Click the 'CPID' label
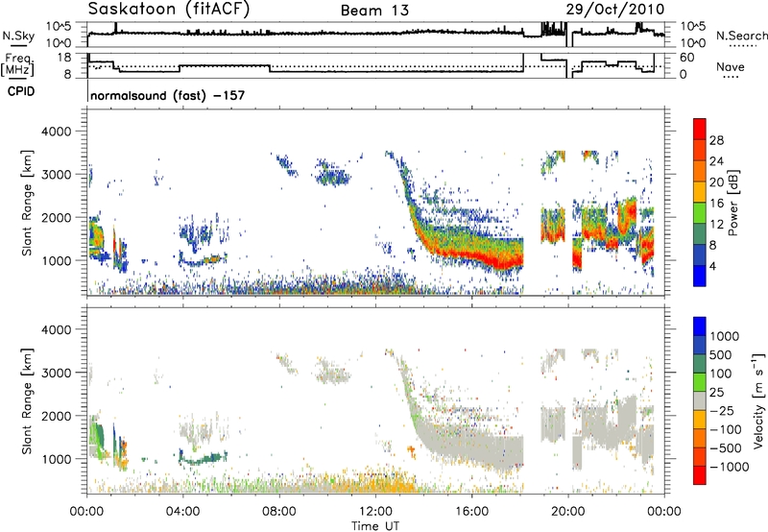 pos(21,91)
